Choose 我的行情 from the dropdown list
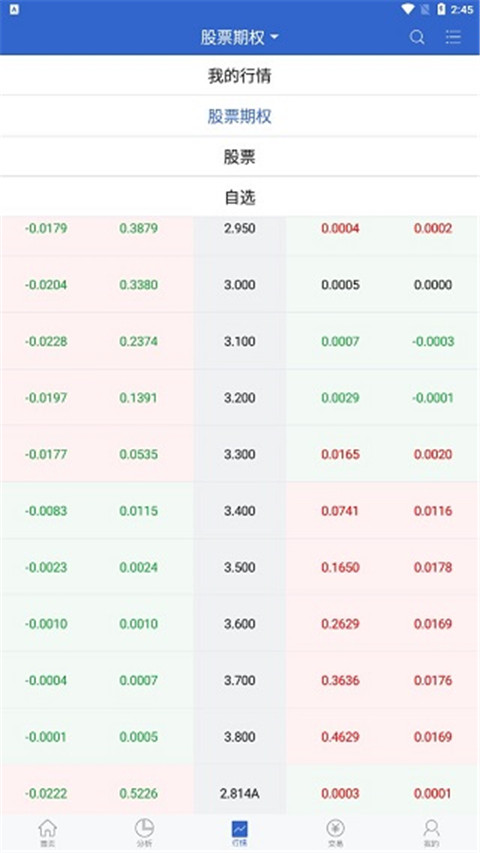Viewport: 480px width, 853px height. coord(239,76)
